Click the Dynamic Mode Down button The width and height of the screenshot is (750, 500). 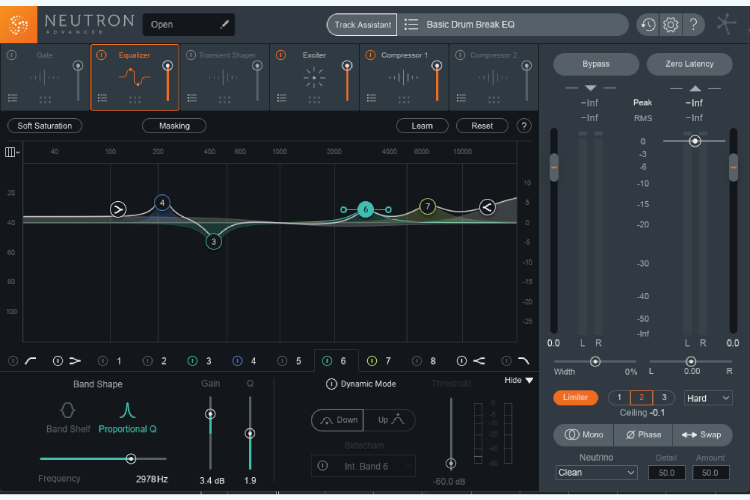338,420
